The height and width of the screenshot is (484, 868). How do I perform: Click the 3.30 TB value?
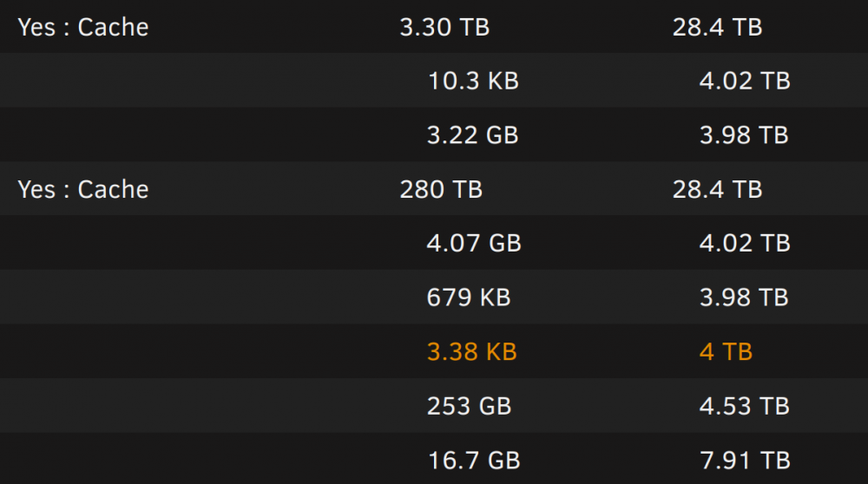pos(444,27)
